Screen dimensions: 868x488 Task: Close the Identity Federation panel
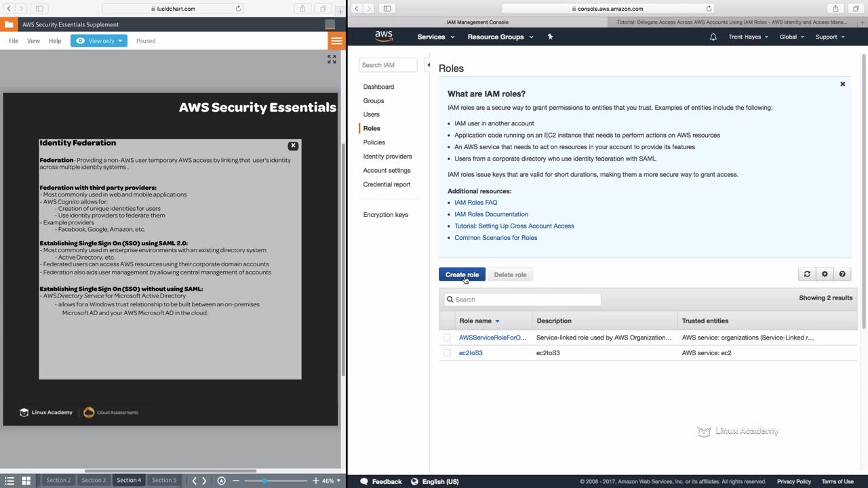point(293,146)
